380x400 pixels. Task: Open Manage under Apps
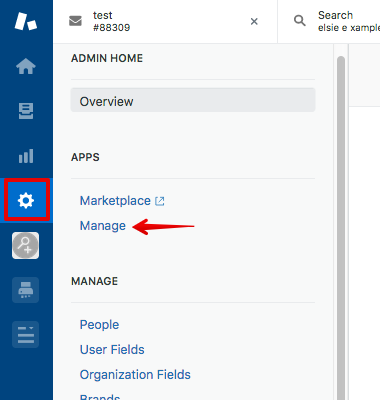tap(103, 226)
